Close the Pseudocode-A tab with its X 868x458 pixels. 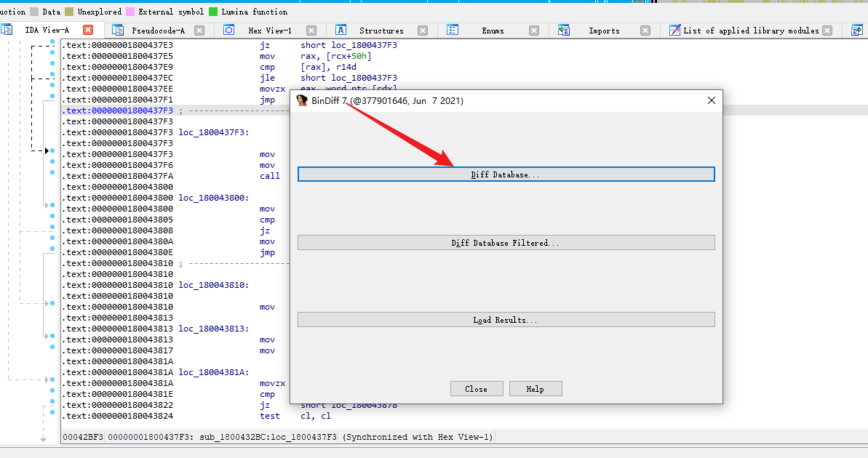pyautogui.click(x=199, y=31)
